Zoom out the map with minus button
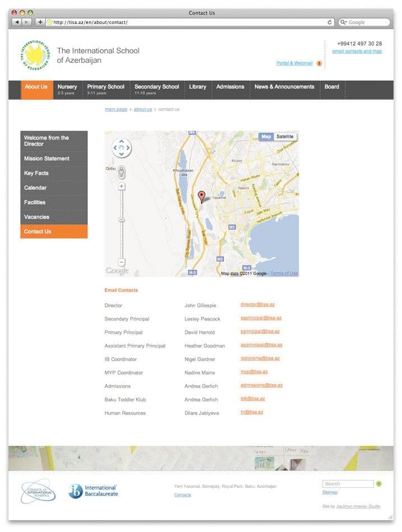This screenshot has height=532, width=402. point(121,262)
